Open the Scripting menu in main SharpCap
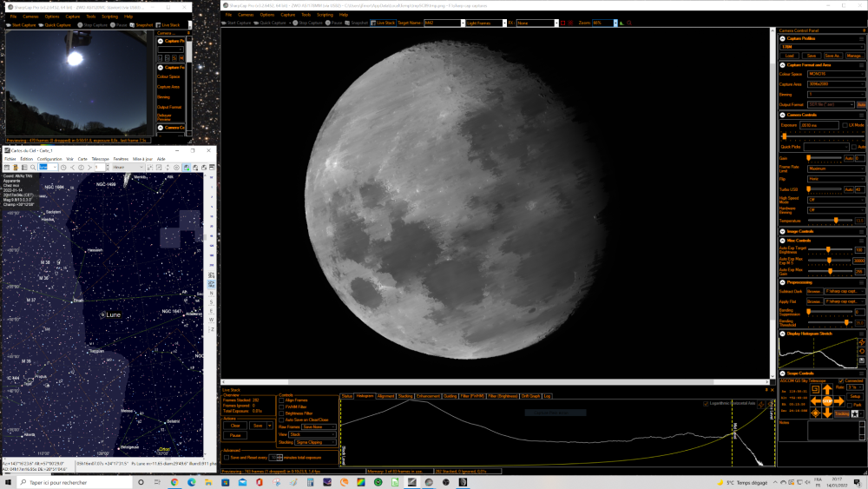The image size is (868, 489). pyautogui.click(x=325, y=15)
